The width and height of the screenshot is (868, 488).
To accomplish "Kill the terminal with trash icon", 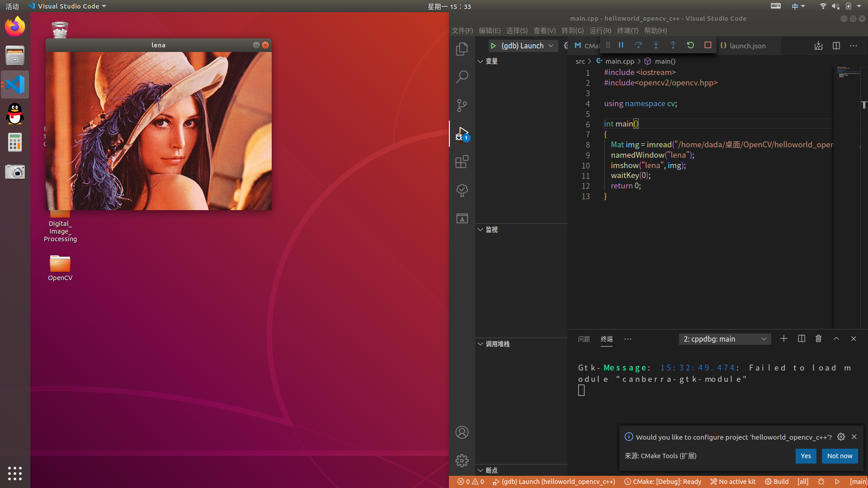I will tap(818, 338).
